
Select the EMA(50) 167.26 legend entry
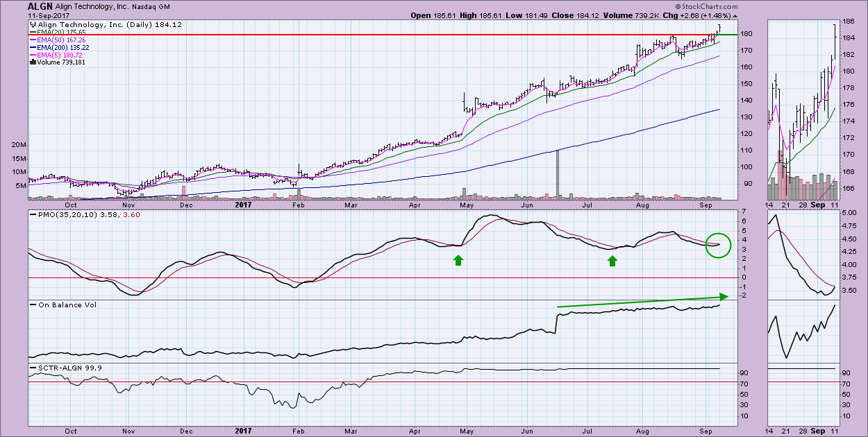pyautogui.click(x=60, y=40)
